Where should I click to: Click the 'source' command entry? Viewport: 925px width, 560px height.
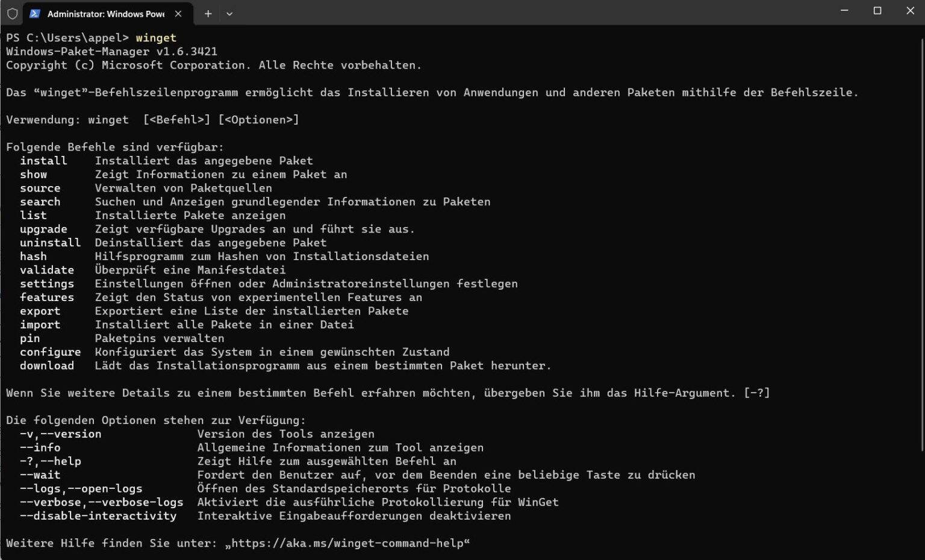coord(40,188)
